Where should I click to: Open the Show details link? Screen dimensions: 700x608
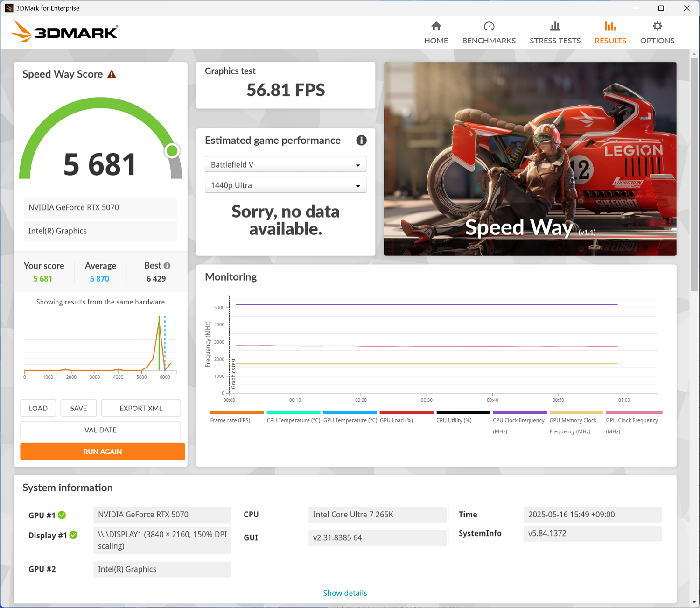tap(345, 593)
